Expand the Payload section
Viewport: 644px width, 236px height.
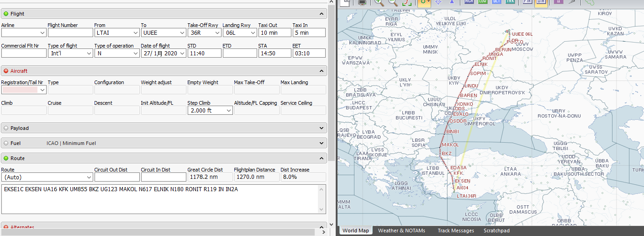coord(322,129)
